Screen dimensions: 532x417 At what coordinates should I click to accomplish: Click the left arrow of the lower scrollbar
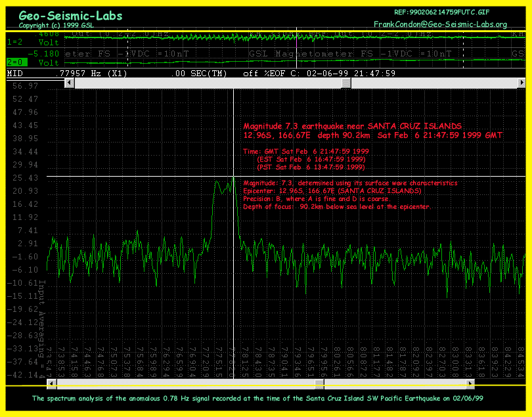click(52, 384)
